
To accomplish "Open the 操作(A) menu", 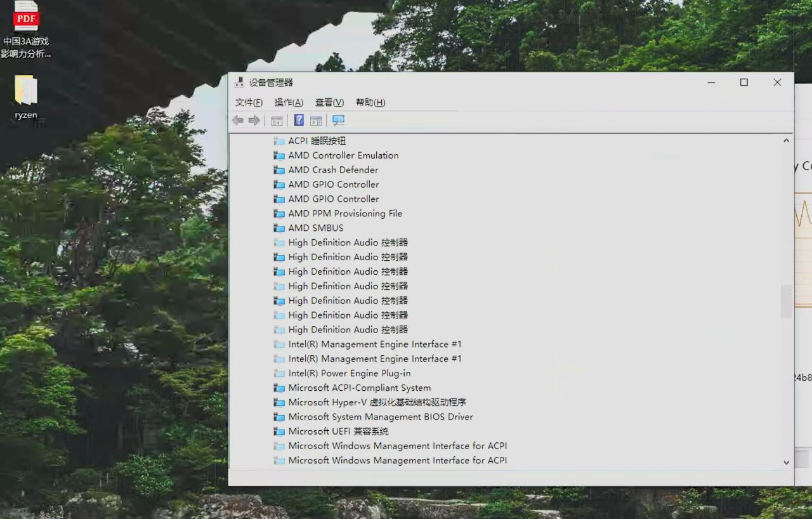I will pos(289,102).
